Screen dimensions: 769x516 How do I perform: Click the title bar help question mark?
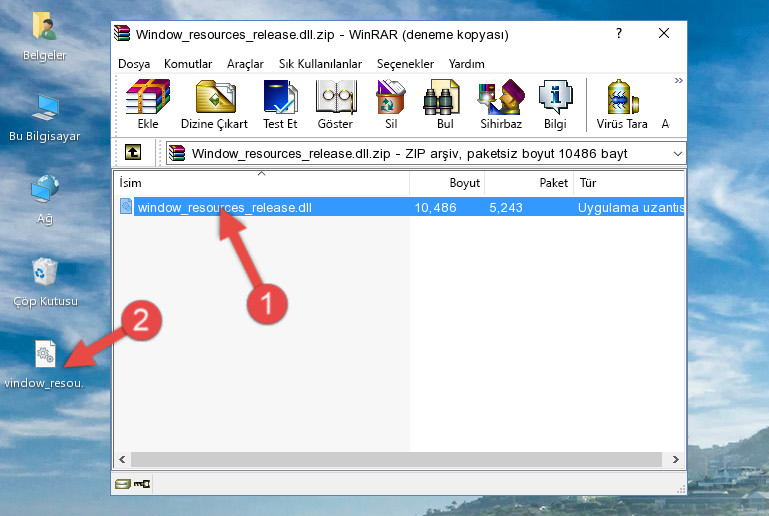(x=619, y=33)
